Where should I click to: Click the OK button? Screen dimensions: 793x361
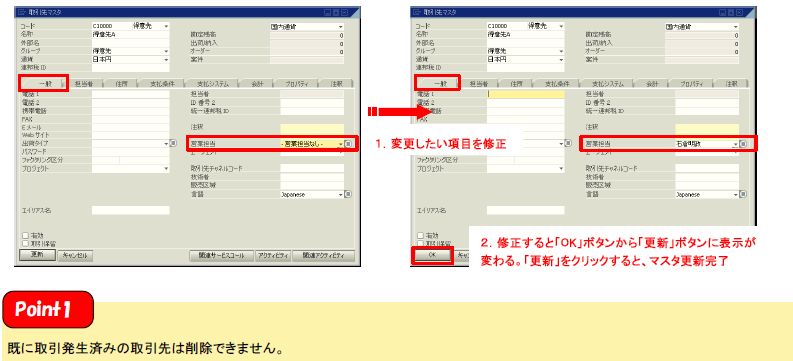tap(432, 256)
